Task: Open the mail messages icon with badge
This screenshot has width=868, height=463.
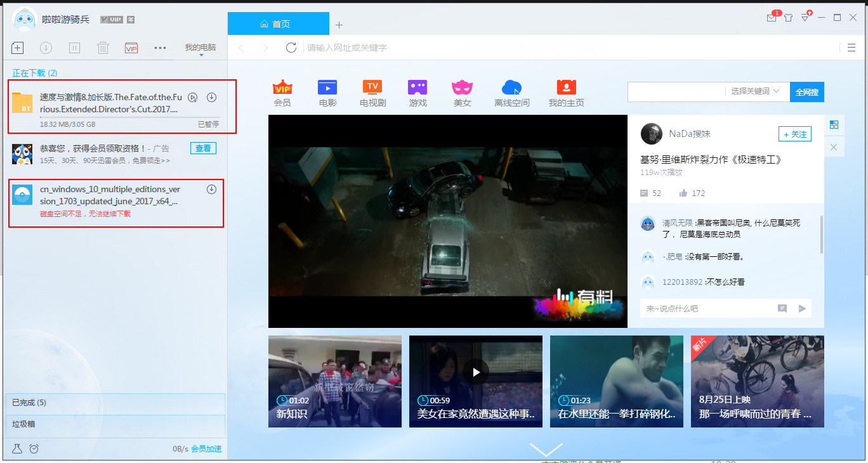Action: [772, 17]
